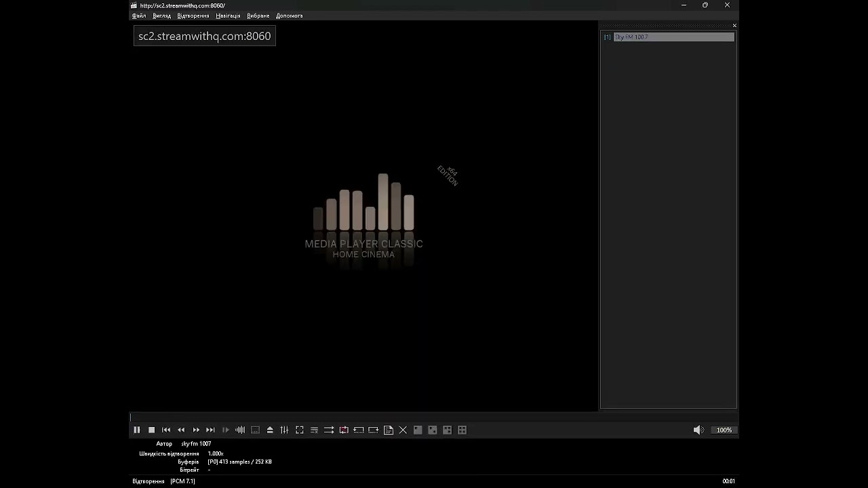Click the two-square layout icon
Image resolution: width=868 pixels, height=488 pixels.
[433, 430]
